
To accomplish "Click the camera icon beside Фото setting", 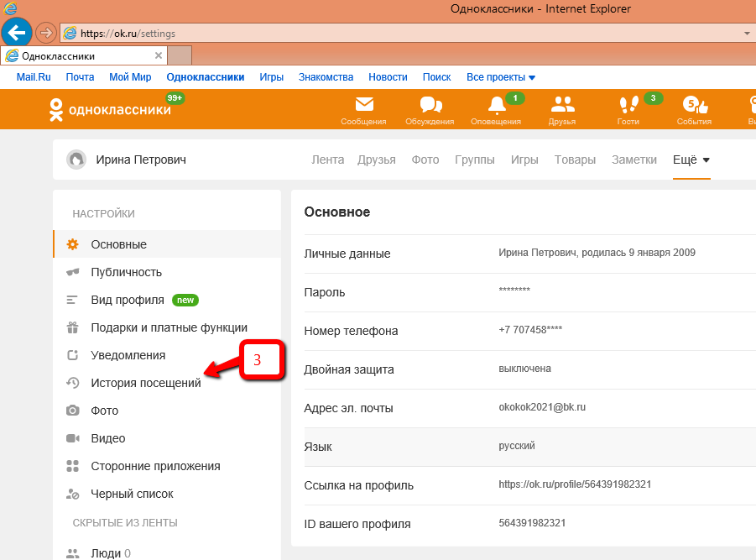I will coord(73,411).
